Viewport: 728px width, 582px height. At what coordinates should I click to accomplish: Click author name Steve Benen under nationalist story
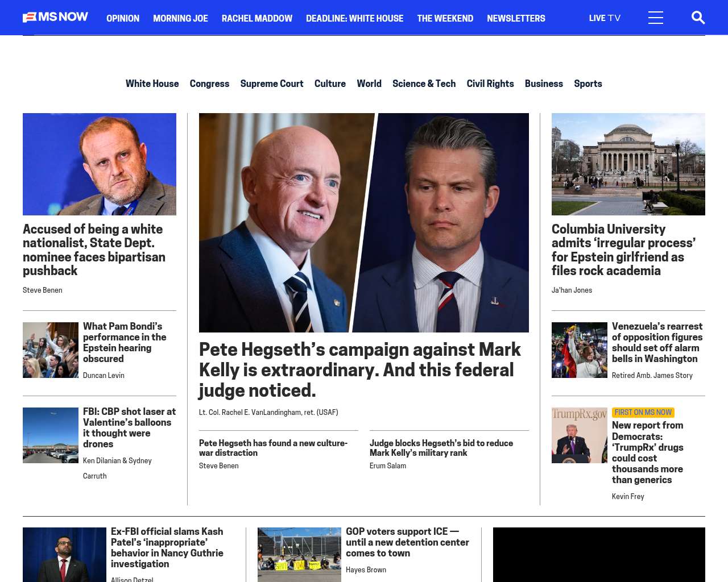coord(43,290)
